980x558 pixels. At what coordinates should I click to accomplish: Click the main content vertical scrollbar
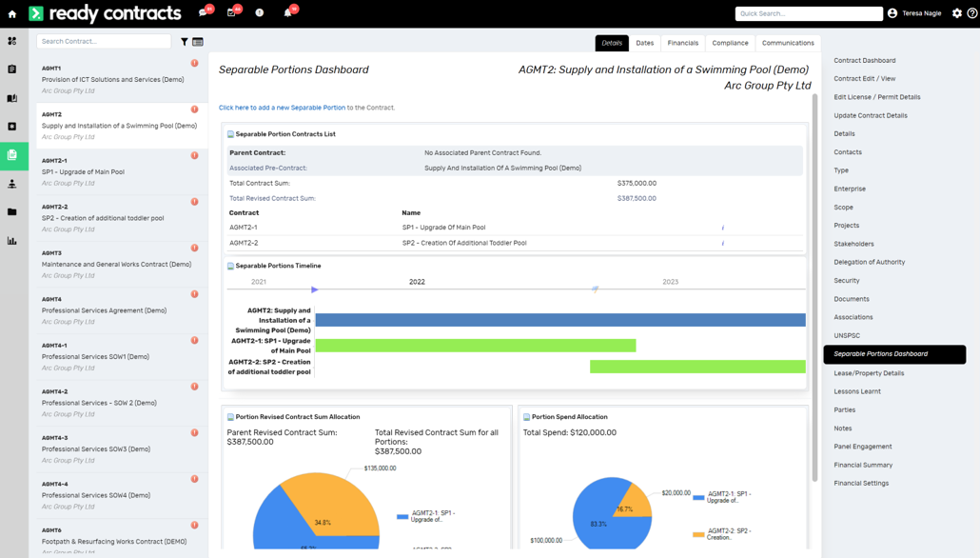click(x=814, y=288)
